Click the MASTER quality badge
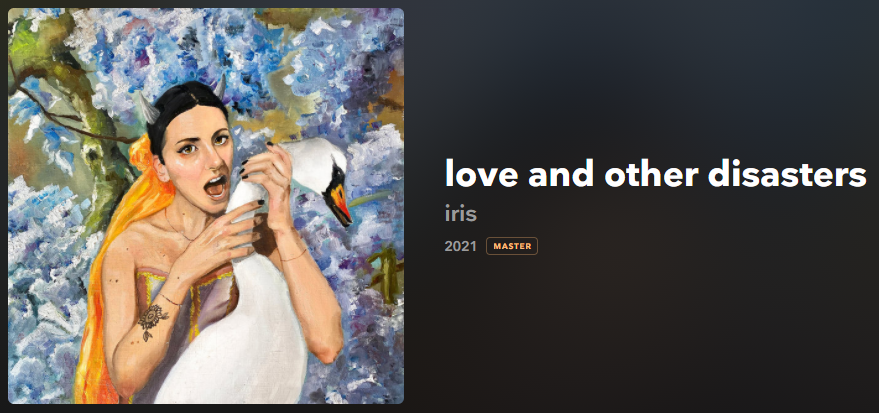This screenshot has height=413, width=879. point(512,246)
